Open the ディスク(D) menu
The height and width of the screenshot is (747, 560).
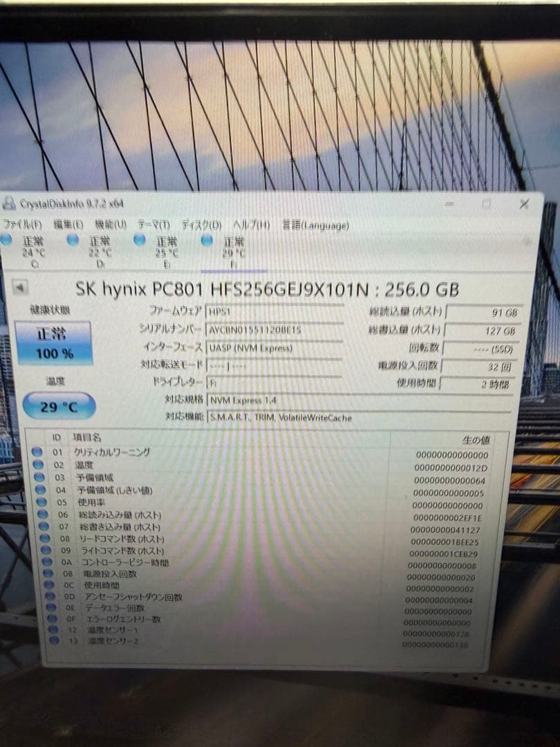click(x=201, y=224)
